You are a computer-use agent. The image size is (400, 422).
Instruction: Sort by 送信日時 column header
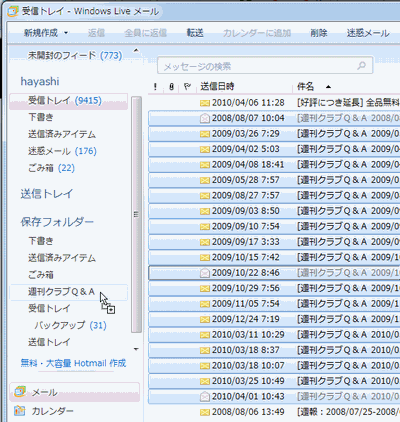[x=217, y=87]
